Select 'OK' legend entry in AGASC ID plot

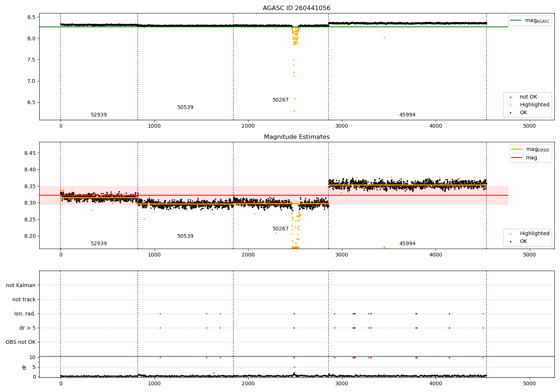pos(523,112)
